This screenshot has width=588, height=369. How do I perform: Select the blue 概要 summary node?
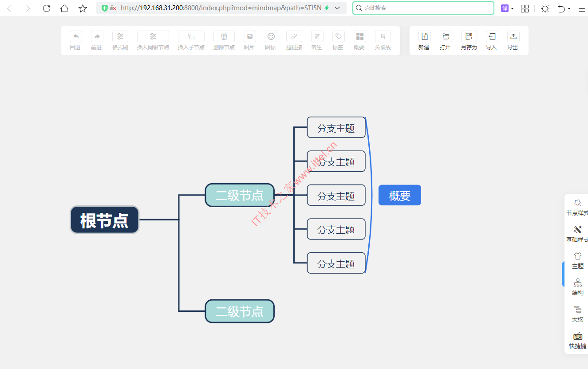(400, 195)
